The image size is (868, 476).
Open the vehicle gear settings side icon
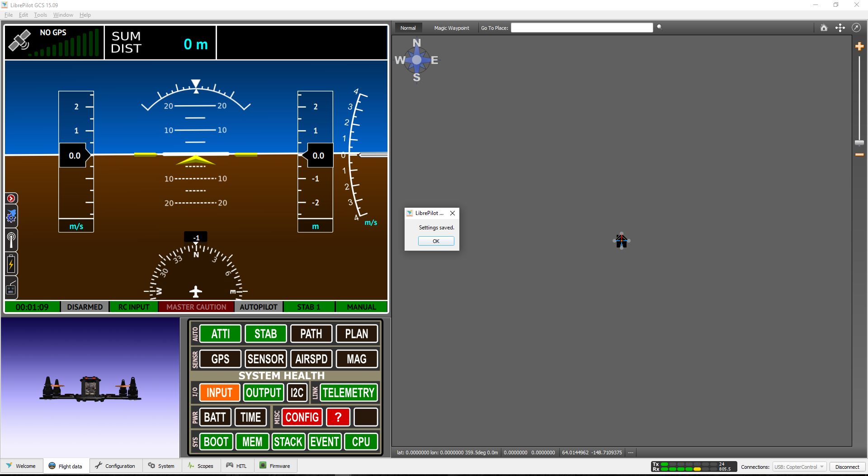[11, 217]
